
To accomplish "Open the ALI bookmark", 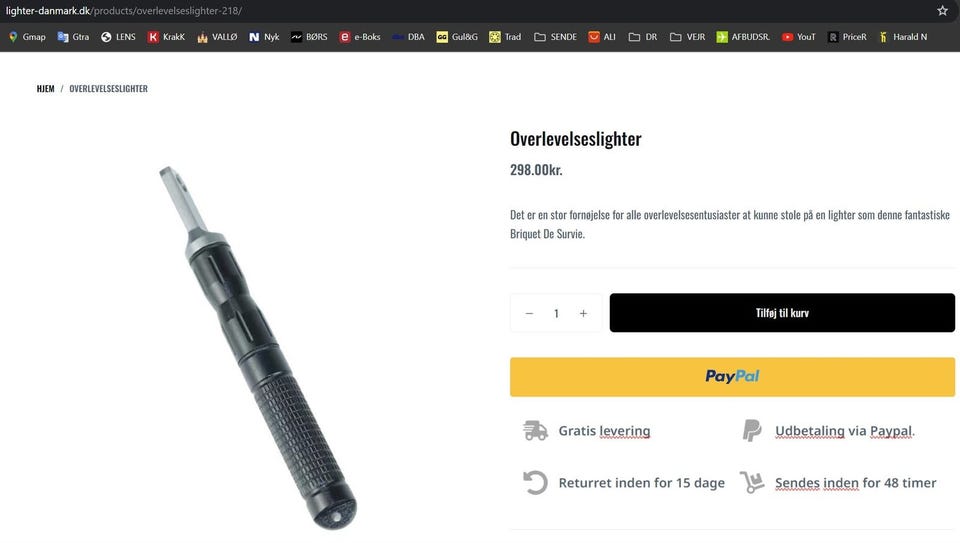I will [x=602, y=37].
